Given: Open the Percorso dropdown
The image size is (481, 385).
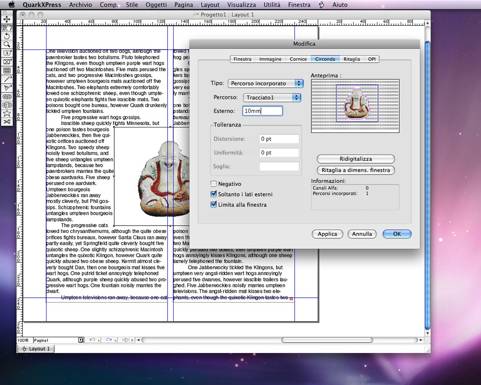Looking at the screenshot, I should (272, 97).
